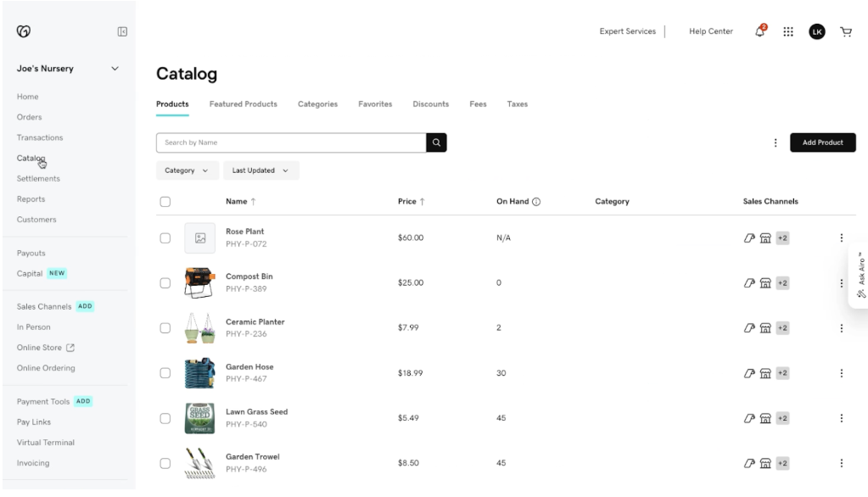Open row menu for Rose Plant
Viewport: 868px width, 497px height.
(842, 238)
